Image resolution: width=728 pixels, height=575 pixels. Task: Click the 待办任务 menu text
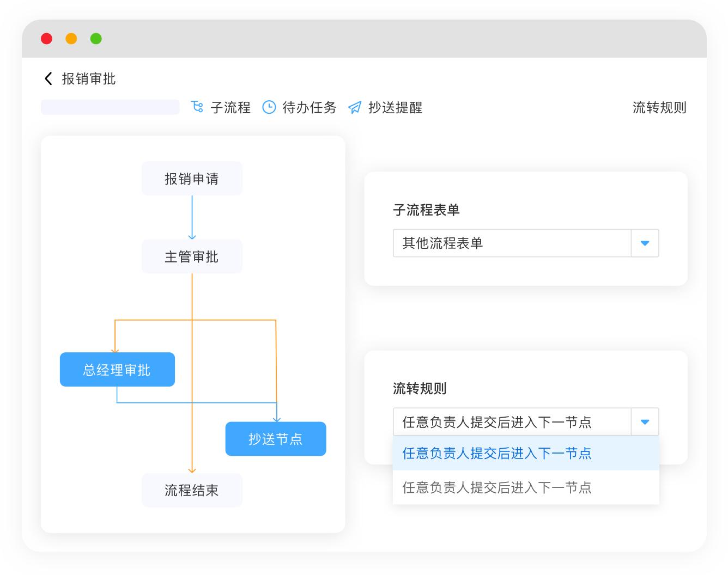pyautogui.click(x=308, y=107)
